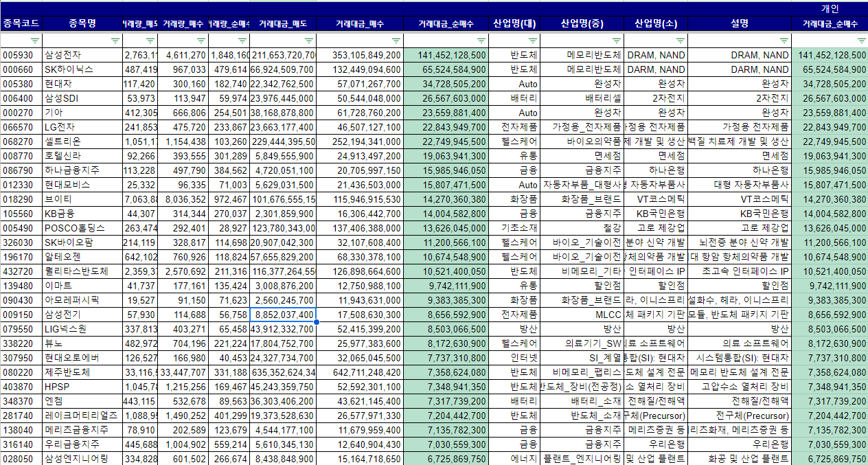This screenshot has width=868, height=465.
Task: Click the 132,449,094,600 trade amount cell
Action: pos(361,69)
